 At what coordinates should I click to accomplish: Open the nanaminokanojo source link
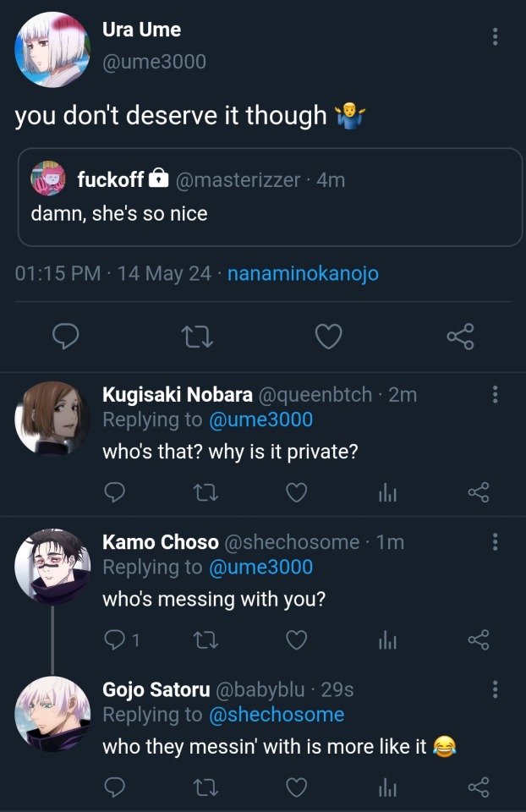[x=303, y=274]
